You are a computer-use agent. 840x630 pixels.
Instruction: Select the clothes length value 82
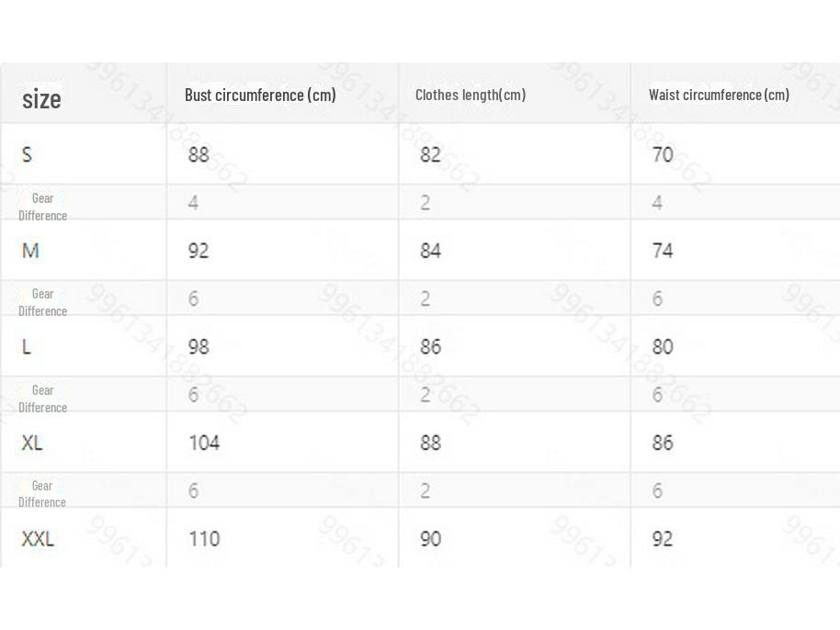(430, 154)
